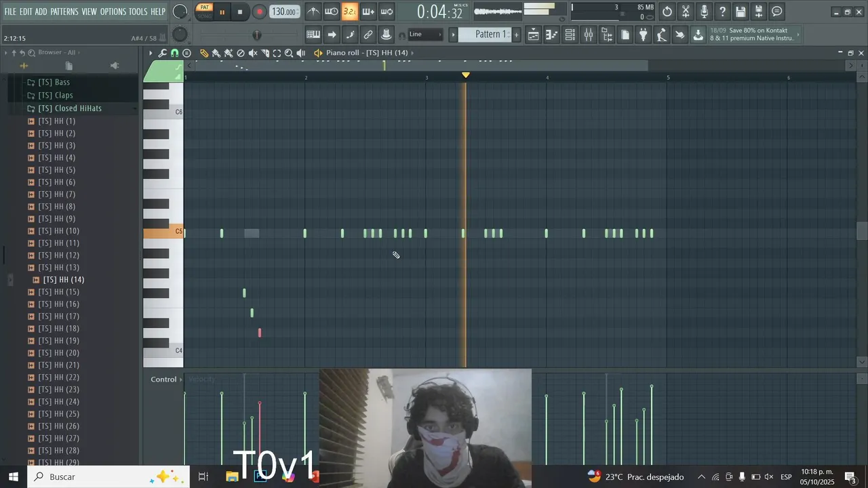The width and height of the screenshot is (868, 488).
Task: Select the Mute tool in piano roll
Action: (x=253, y=53)
